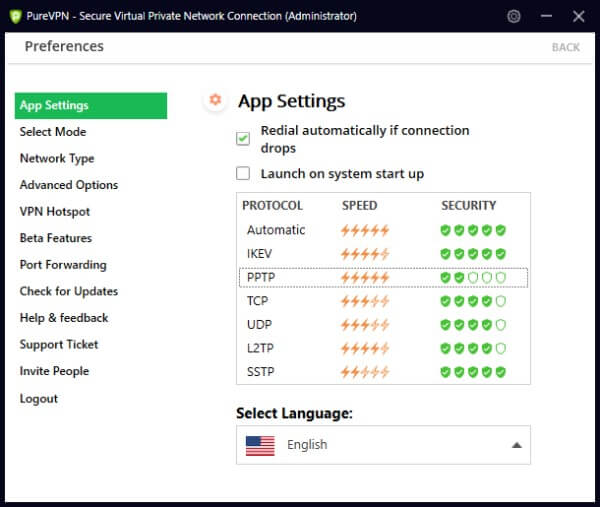
Task: Select the PPTP protocol row
Action: (383, 277)
